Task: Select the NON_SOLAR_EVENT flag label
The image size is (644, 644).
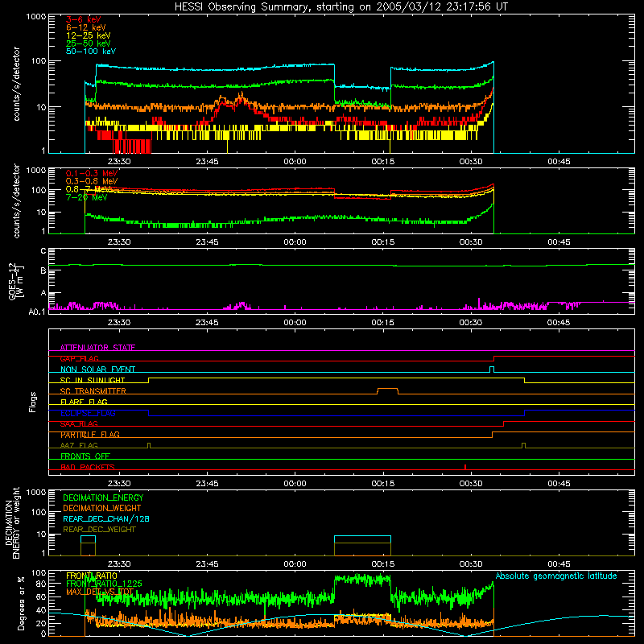Action: 97,369
